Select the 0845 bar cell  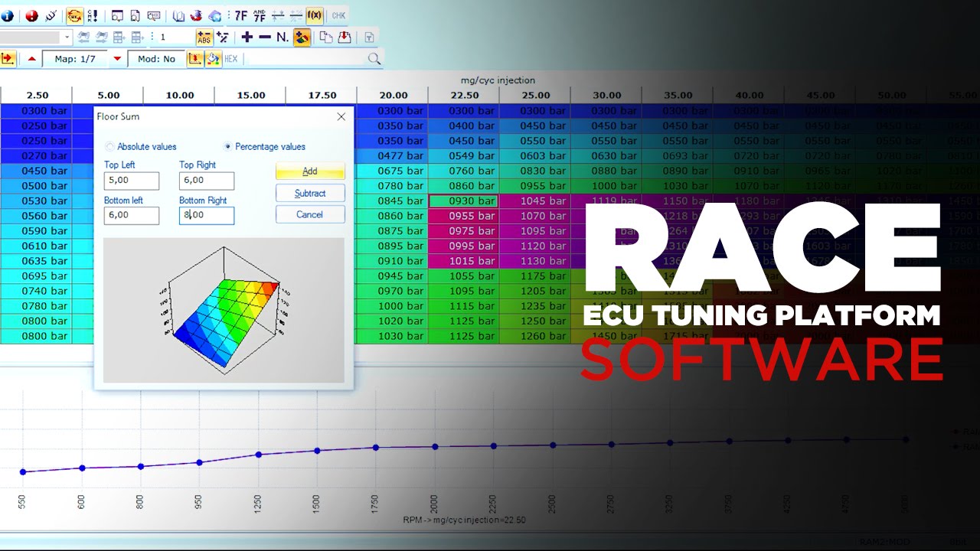point(393,201)
